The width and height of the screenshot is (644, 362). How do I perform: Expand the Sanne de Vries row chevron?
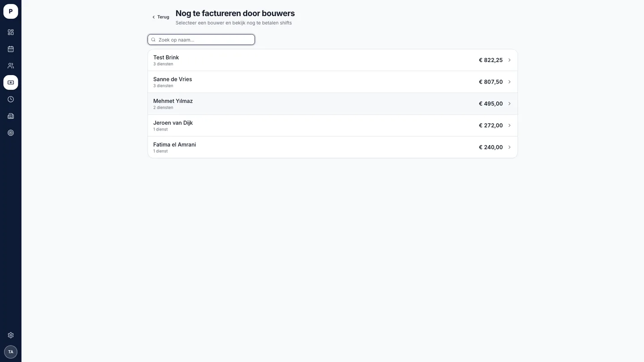[x=509, y=82]
